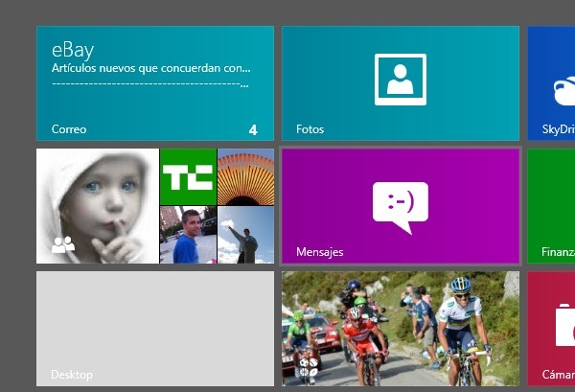Select the man in blue shirt thumbnail
Image resolution: width=575 pixels, height=392 pixels.
189,235
